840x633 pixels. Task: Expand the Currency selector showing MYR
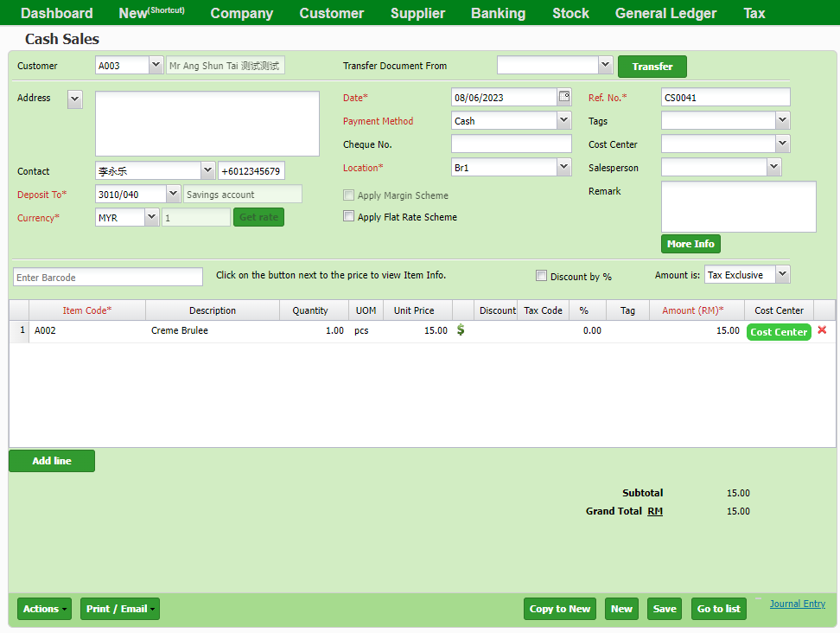(x=151, y=217)
